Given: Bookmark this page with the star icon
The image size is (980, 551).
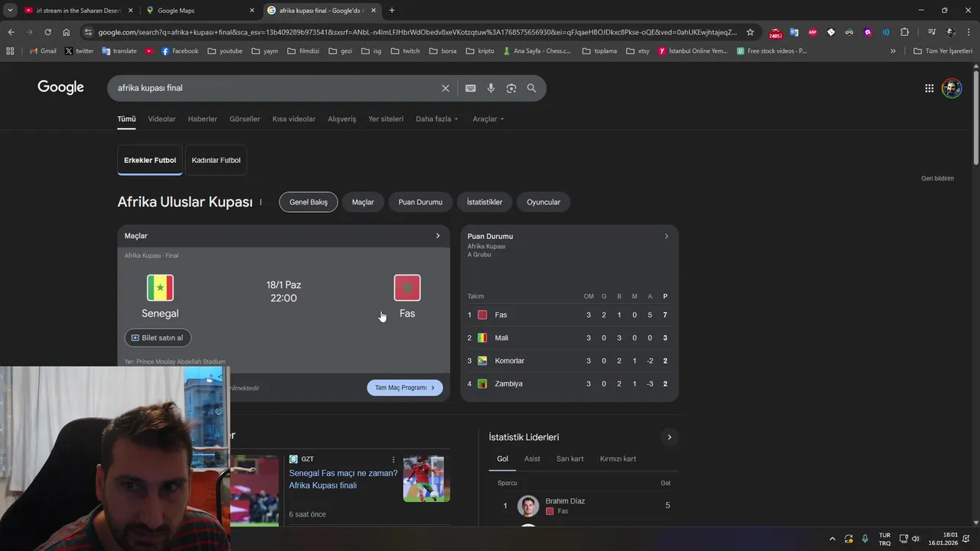Looking at the screenshot, I should [750, 32].
